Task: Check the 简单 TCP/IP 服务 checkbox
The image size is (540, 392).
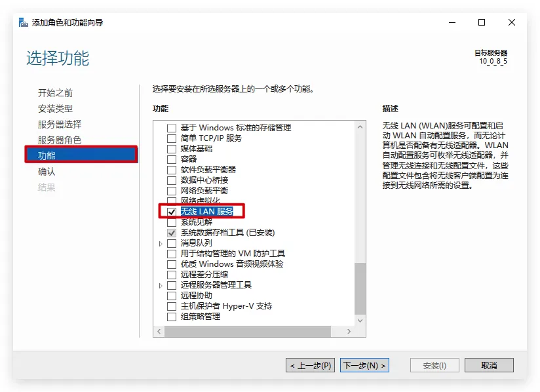Action: tap(172, 138)
